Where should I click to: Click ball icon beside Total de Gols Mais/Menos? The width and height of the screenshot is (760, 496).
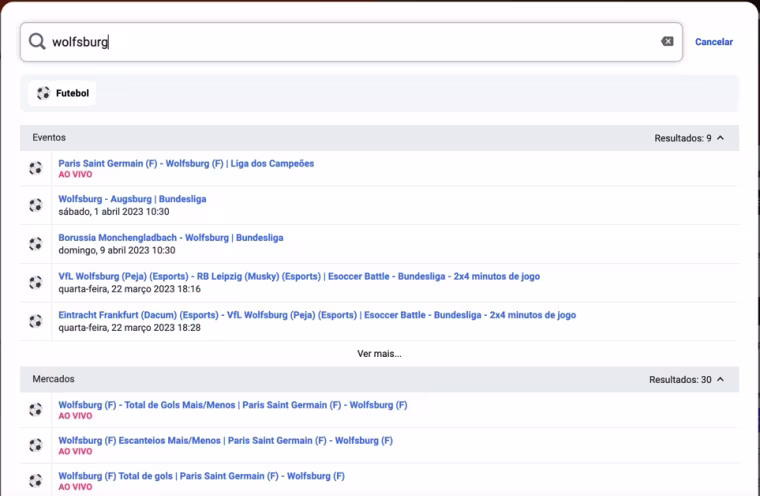point(35,410)
